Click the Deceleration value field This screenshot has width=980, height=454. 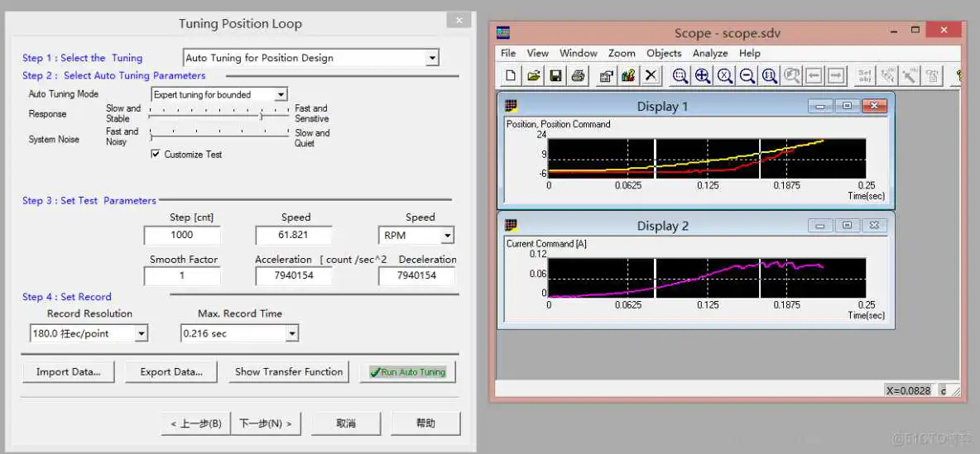[x=416, y=275]
